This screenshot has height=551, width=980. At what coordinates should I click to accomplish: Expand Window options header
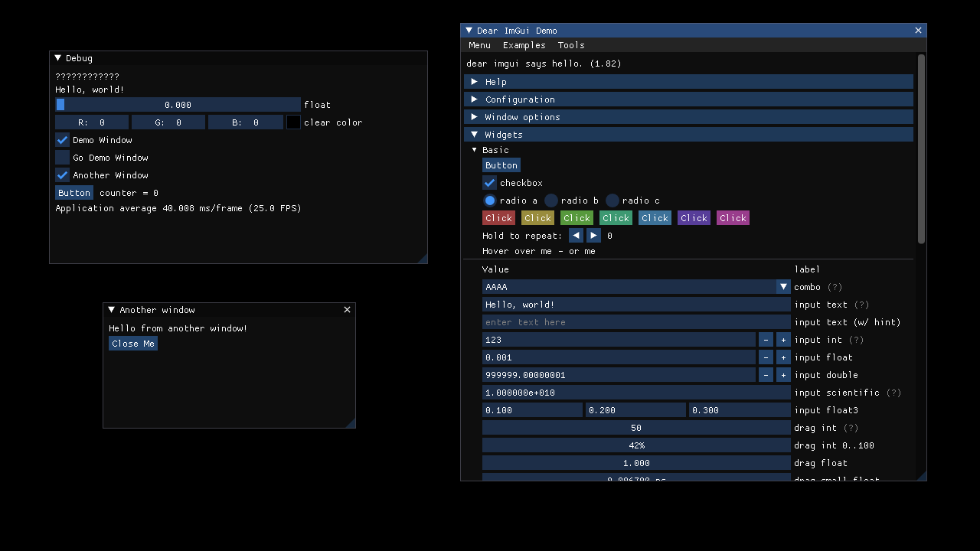click(688, 117)
